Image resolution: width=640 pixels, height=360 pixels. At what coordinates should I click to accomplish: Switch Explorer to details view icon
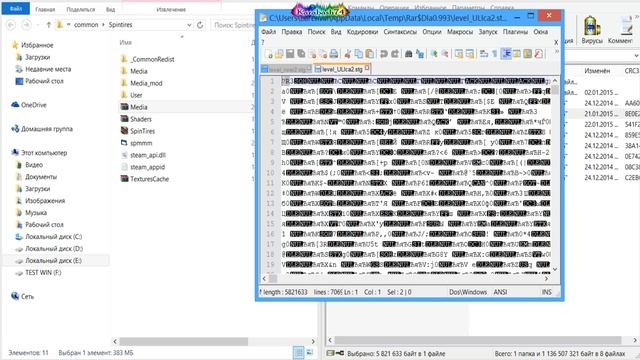(299, 353)
